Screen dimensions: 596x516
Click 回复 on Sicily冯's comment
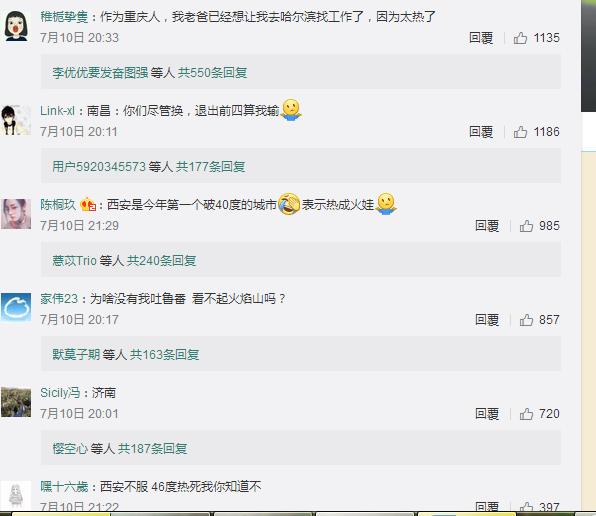click(487, 414)
